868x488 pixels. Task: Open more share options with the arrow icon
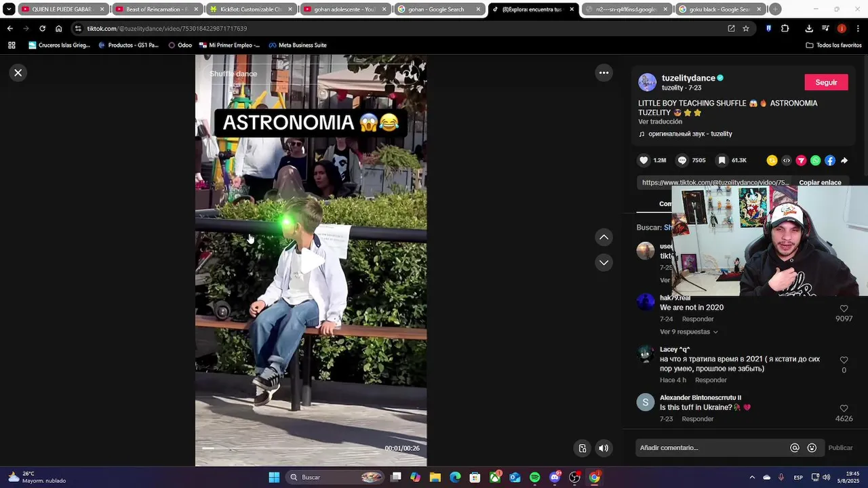pos(844,161)
